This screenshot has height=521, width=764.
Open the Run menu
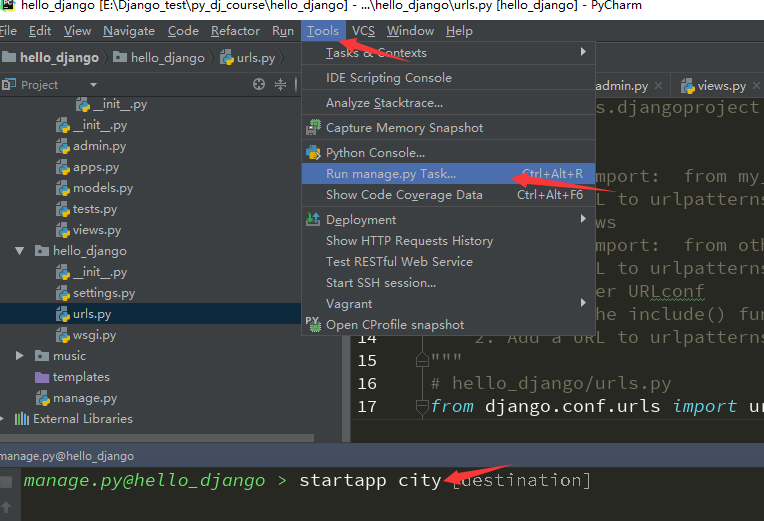[x=283, y=31]
